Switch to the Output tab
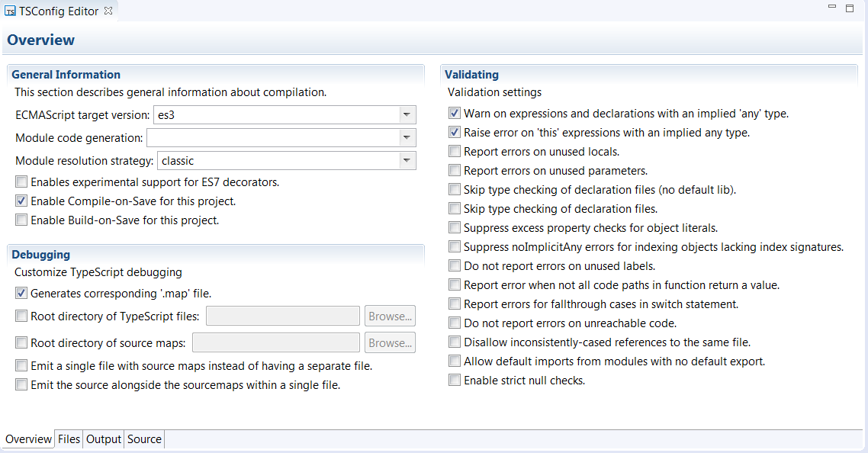The image size is (868, 453). pos(103,439)
